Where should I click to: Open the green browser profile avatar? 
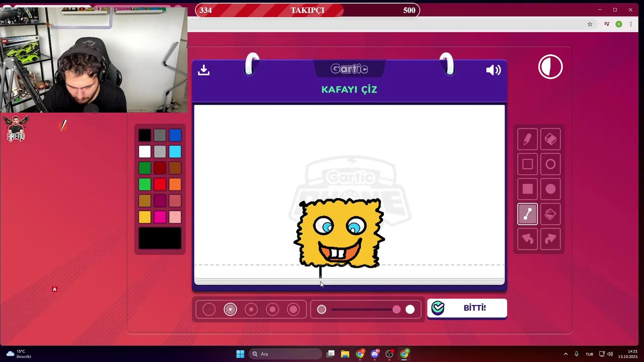click(x=619, y=24)
